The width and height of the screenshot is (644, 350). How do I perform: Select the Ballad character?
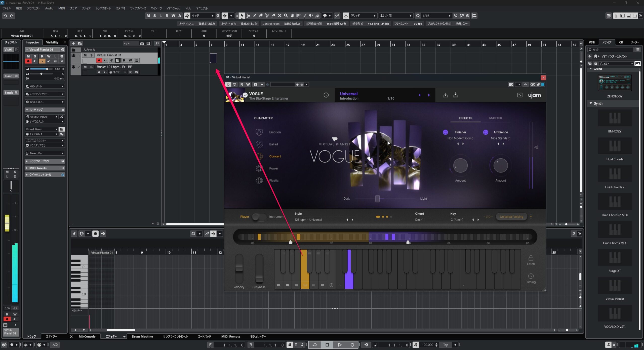273,144
